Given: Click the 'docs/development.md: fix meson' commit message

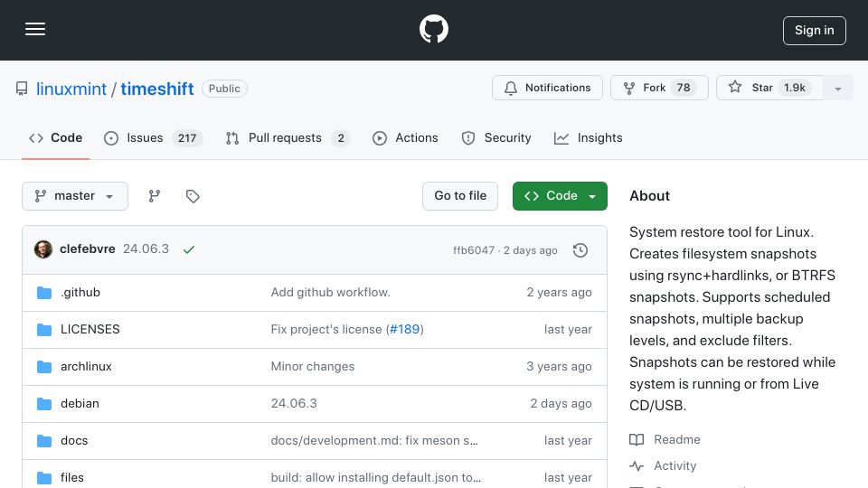Looking at the screenshot, I should [374, 440].
